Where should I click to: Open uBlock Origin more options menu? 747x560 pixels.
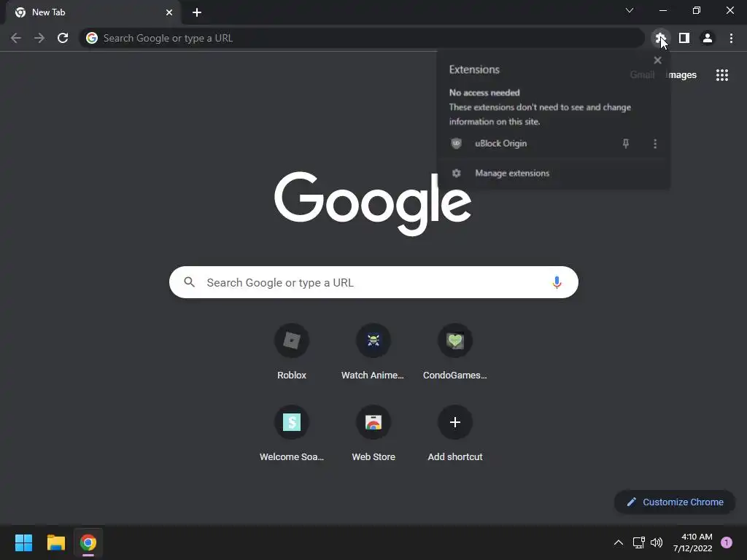655,144
